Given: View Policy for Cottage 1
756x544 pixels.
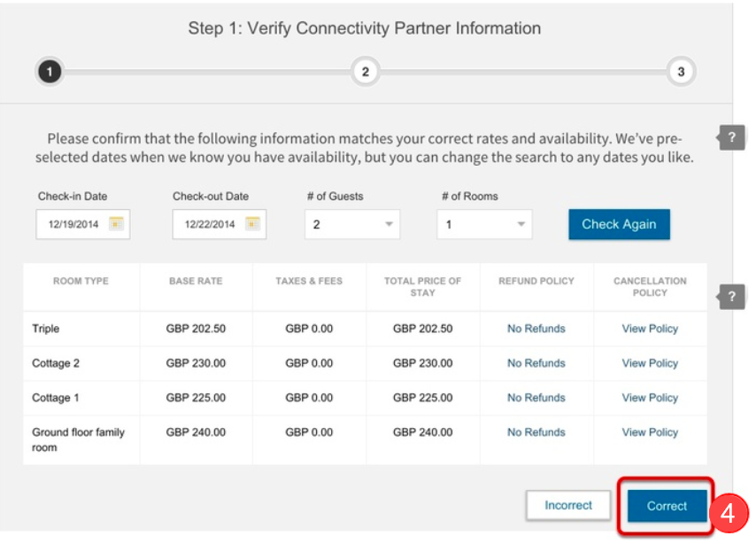Looking at the screenshot, I should (650, 398).
